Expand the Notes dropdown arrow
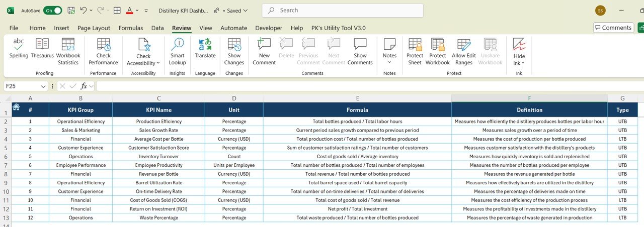 click(x=389, y=62)
